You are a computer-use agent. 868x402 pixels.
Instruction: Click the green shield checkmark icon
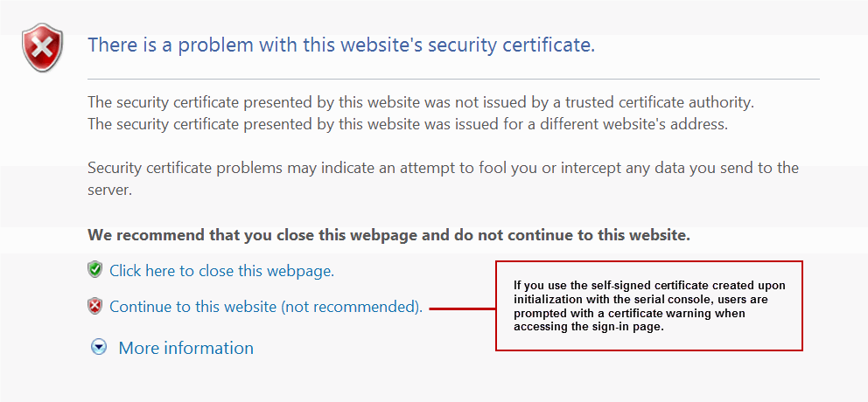[x=95, y=270]
